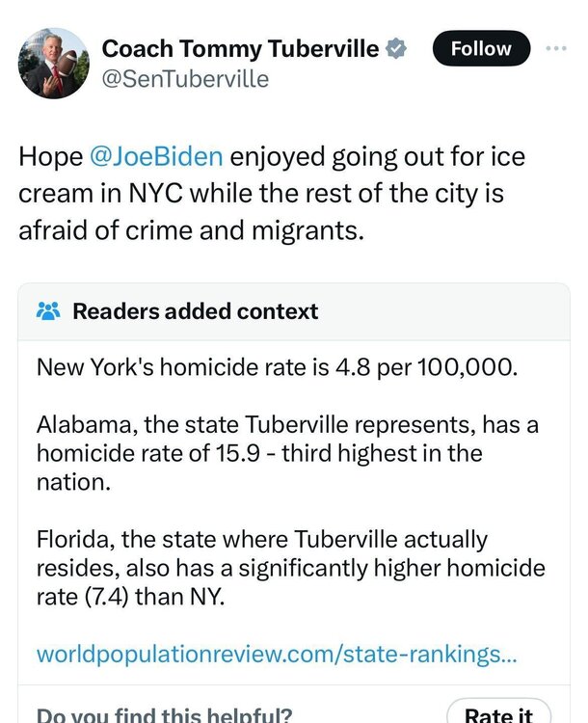Click the Readers added context people icon

pos(47,311)
